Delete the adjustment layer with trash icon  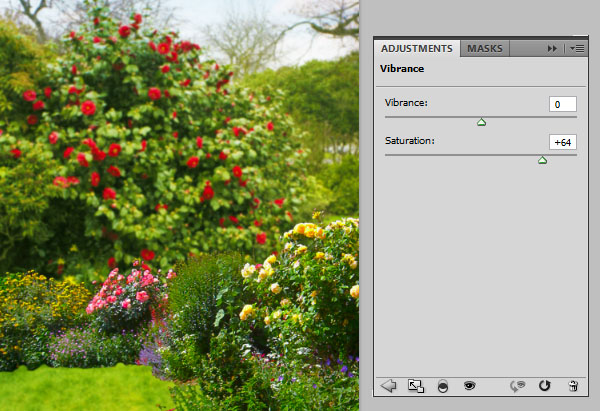(x=573, y=386)
